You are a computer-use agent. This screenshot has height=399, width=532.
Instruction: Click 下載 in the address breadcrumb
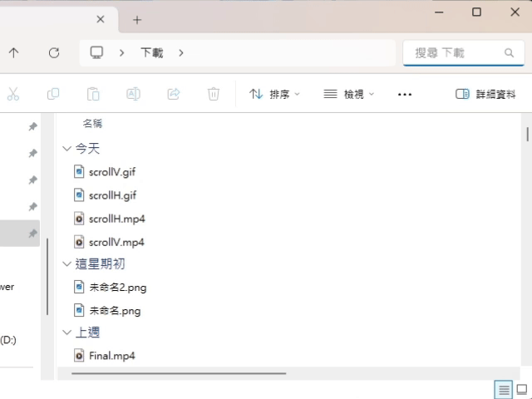pos(152,52)
